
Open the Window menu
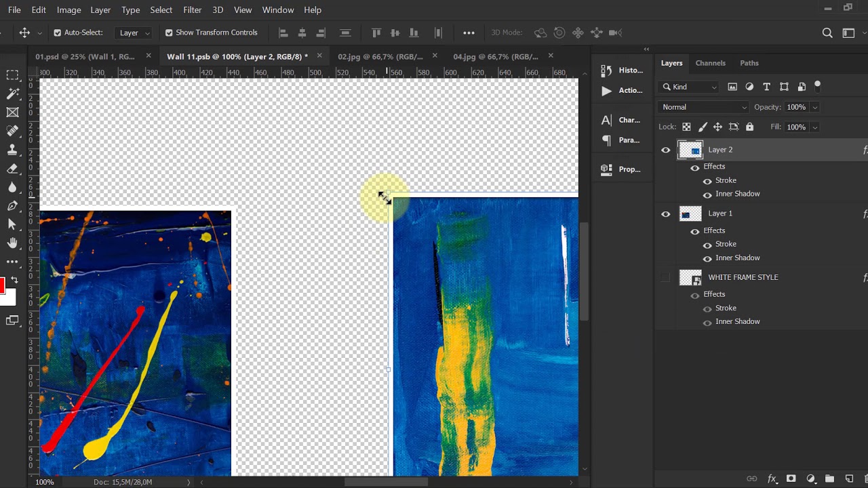click(278, 9)
